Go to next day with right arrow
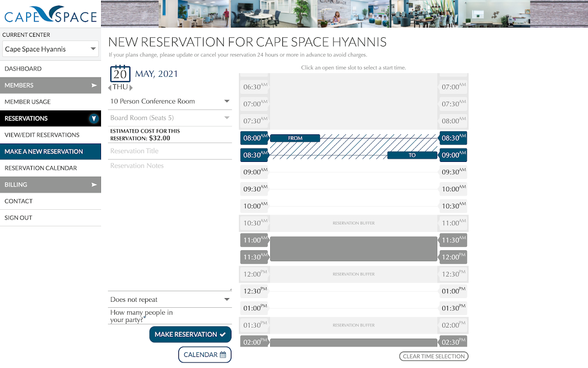The height and width of the screenshot is (368, 588). click(131, 87)
